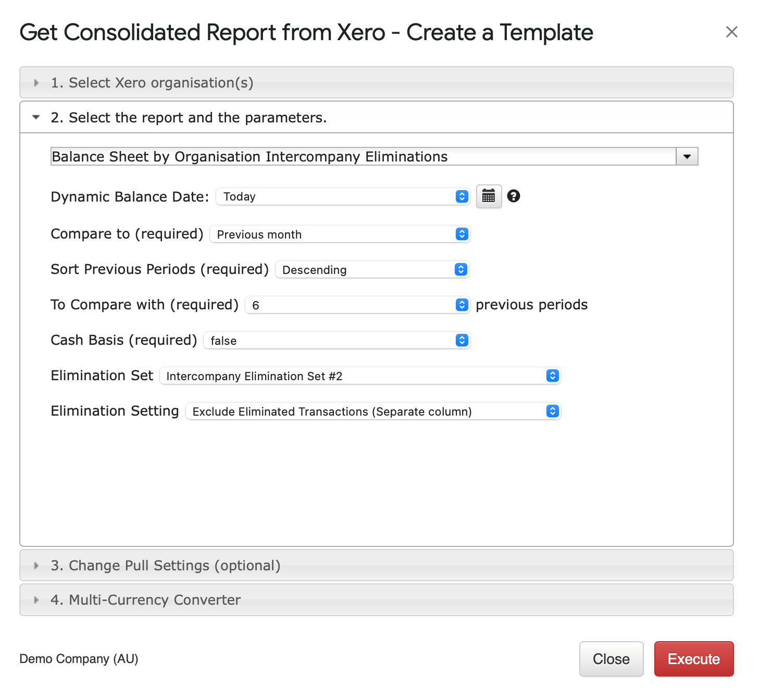Open the report type dropdown arrow
The height and width of the screenshot is (700, 772).
[687, 156]
